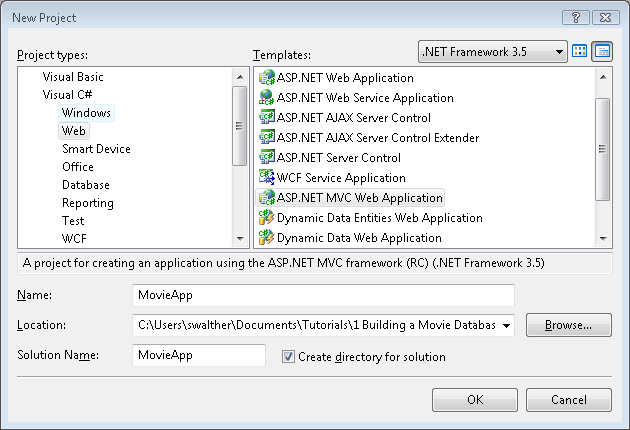The image size is (630, 430).
Task: Choose the Database project type
Action: [86, 185]
